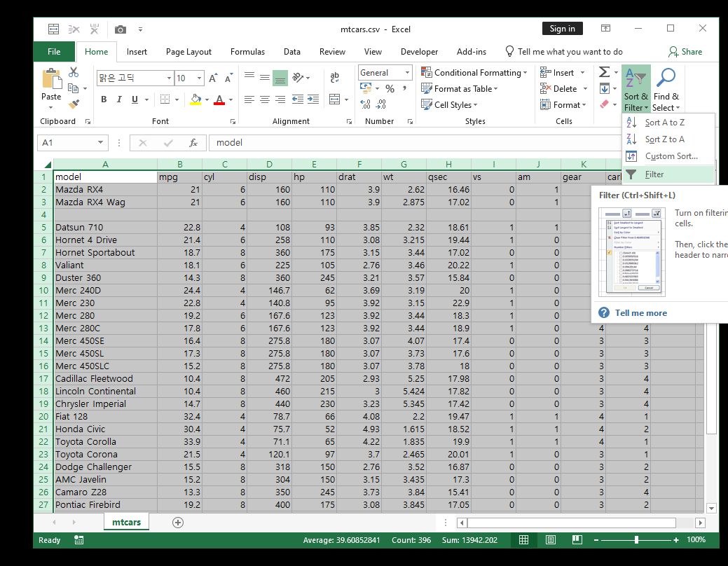Viewport: 728px width, 566px height.
Task: Toggle Align Left horizontal alignment
Action: coord(249,99)
